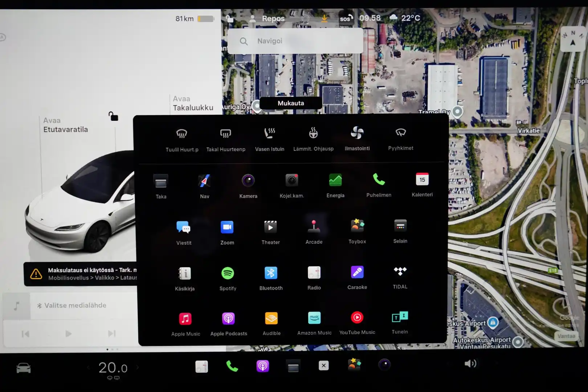Open the Selain browser app
This screenshot has width=588, height=392.
click(x=400, y=231)
